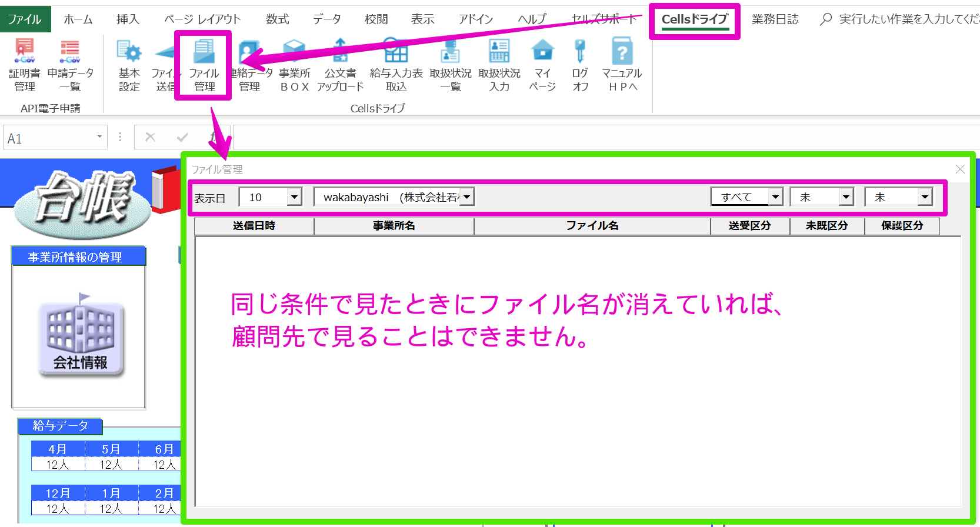Click the 送信日時 column header
980x527 pixels.
254,226
